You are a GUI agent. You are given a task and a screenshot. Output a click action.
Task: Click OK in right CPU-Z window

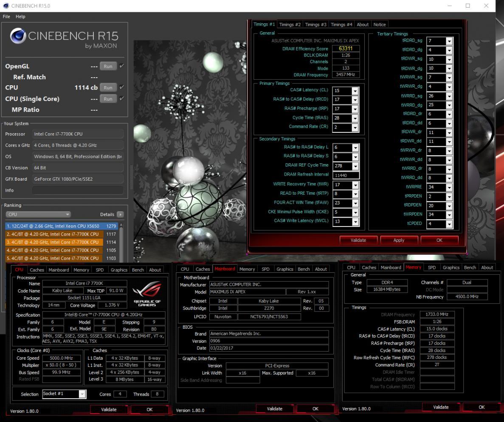(x=481, y=407)
